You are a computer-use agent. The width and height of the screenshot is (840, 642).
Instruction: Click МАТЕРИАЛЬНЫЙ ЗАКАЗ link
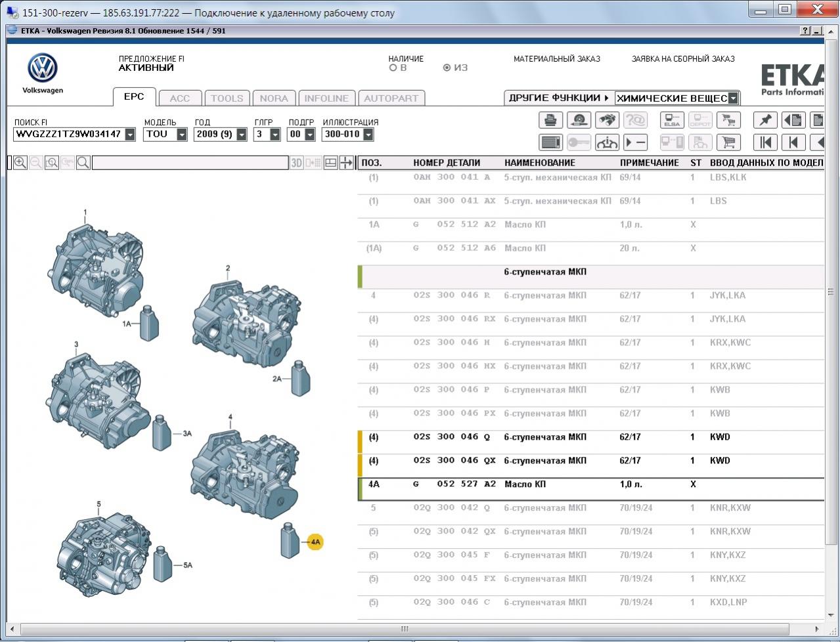556,59
